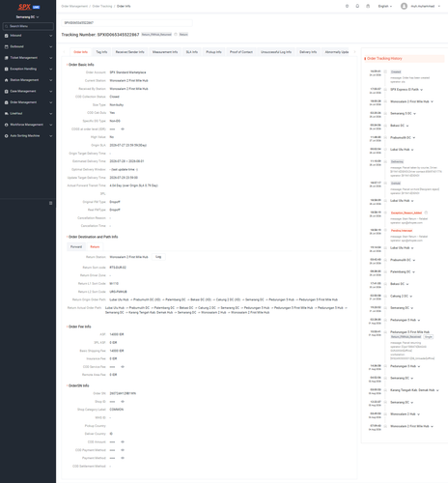
Task: Reveal COD at order level amount with the eye icon
Action: pyautogui.click(x=123, y=129)
